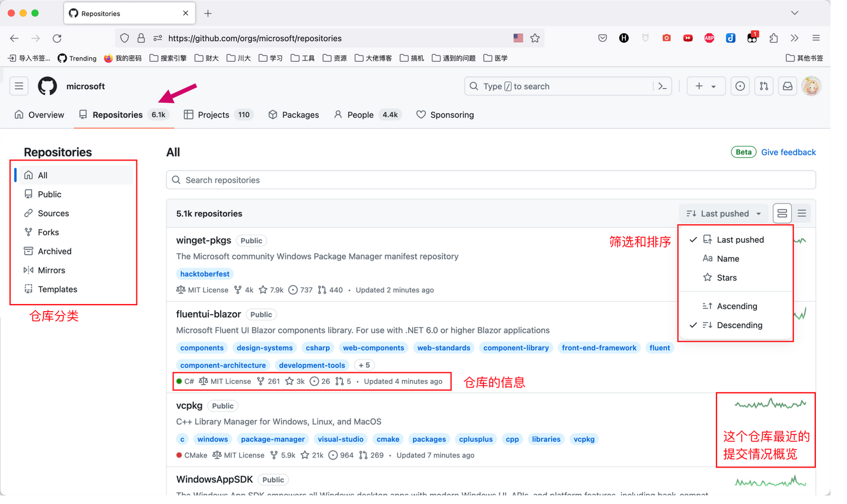Switch to the compact list view
This screenshot has width=847, height=504.
click(802, 213)
